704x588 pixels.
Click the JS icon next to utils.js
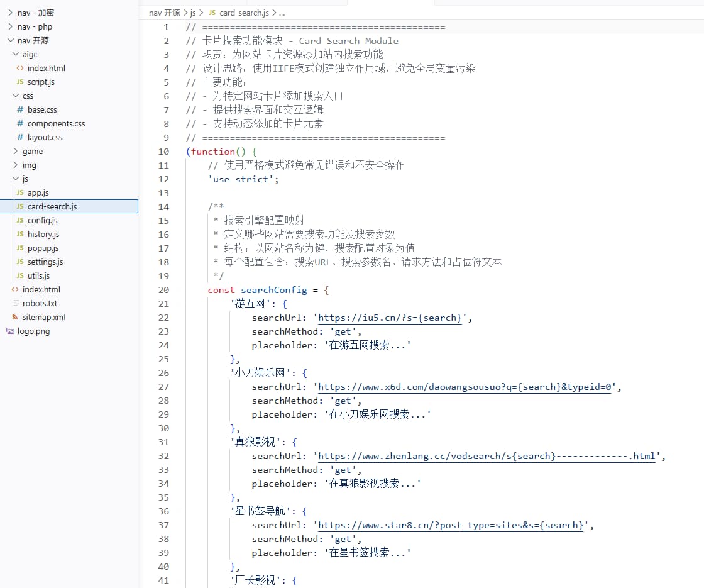(20, 275)
